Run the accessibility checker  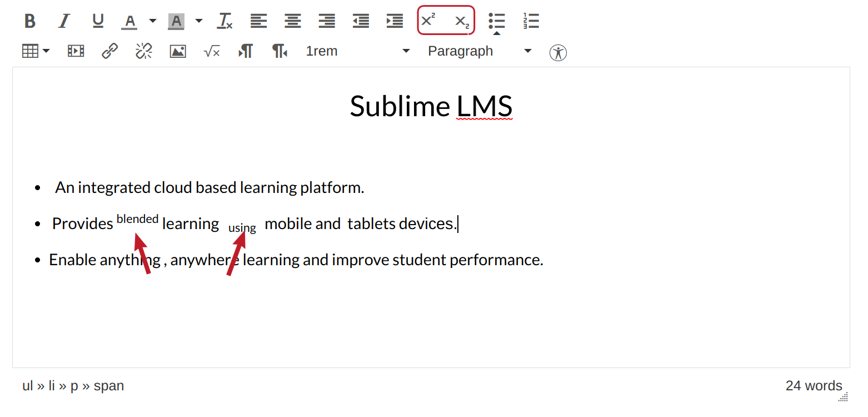click(557, 52)
